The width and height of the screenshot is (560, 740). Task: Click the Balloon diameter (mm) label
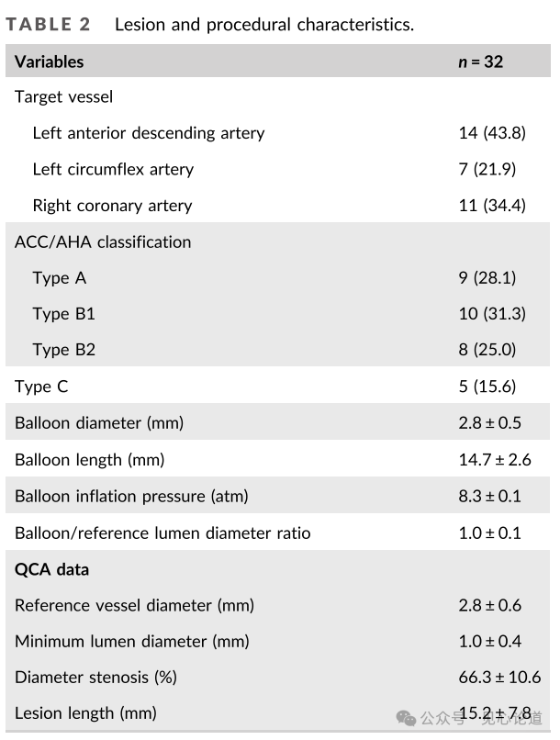coord(99,423)
